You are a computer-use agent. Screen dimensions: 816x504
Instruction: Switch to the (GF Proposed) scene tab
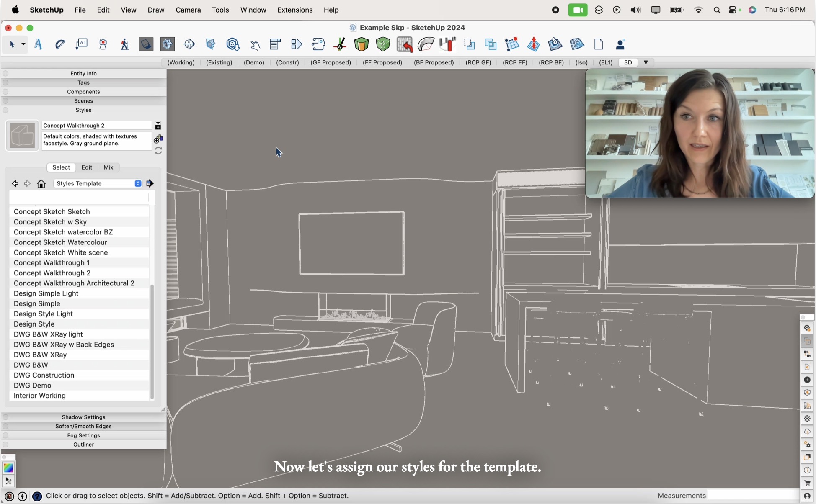331,63
